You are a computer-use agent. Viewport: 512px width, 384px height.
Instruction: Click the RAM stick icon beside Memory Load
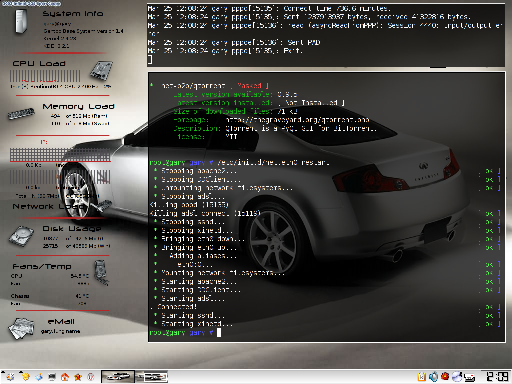point(21,113)
